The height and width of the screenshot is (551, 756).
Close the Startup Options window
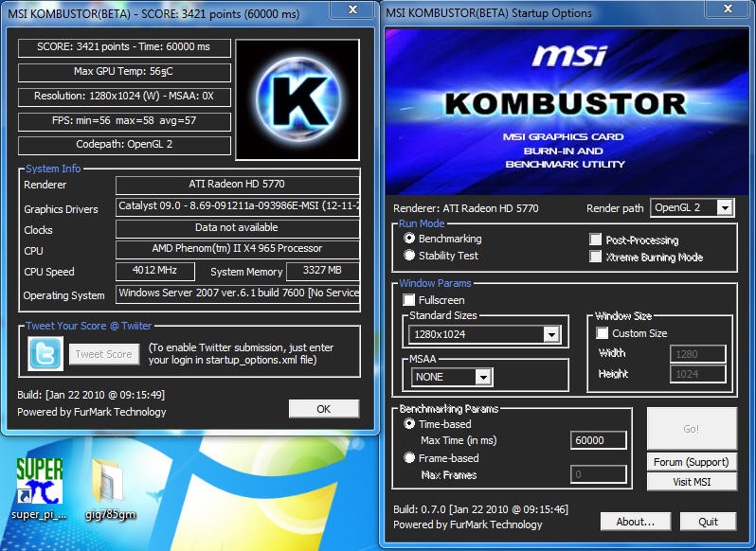pyautogui.click(x=728, y=9)
